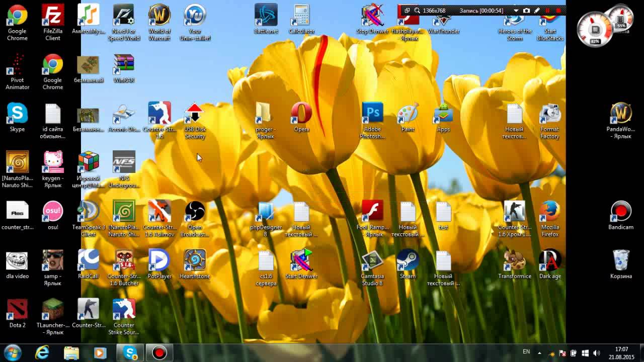This screenshot has width=644, height=362.
Task: Open Windows Media Player taskbar icon
Action: click(100, 353)
